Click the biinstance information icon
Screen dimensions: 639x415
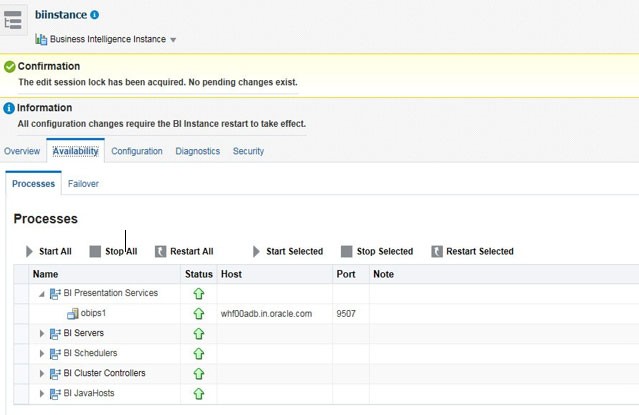[x=95, y=15]
